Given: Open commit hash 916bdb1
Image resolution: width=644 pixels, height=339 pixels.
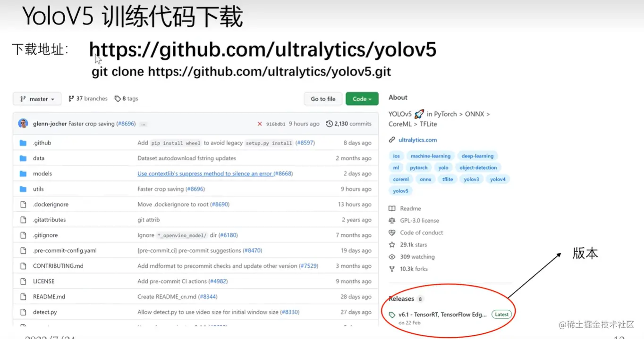Looking at the screenshot, I should point(276,124).
